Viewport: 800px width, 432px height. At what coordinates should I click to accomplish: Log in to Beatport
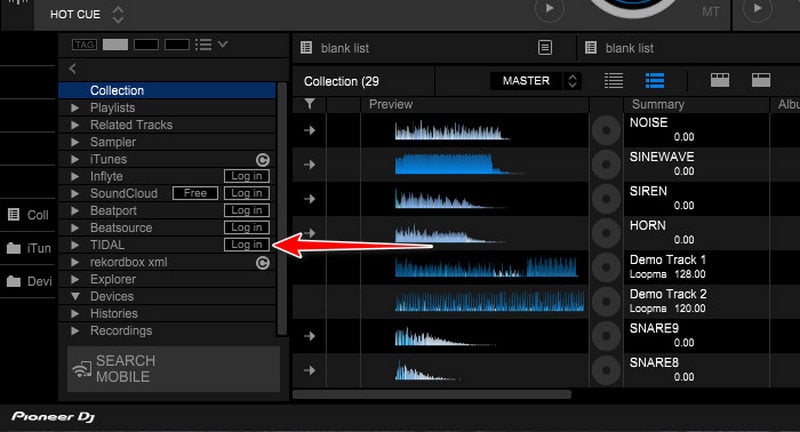click(246, 210)
